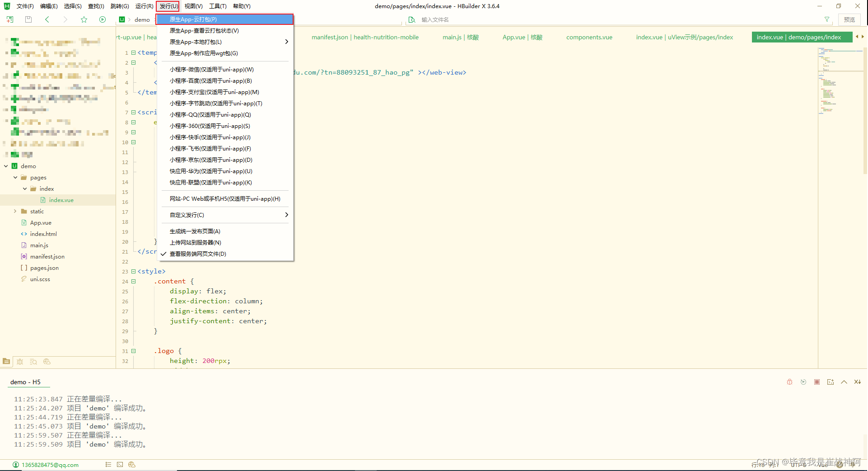
Task: Collapse the index folder
Action: point(25,189)
